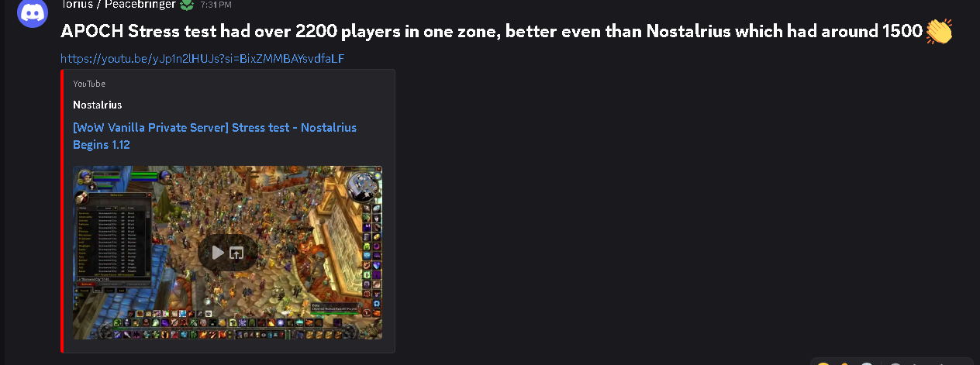Open the video using the pop-out icon

tap(236, 253)
